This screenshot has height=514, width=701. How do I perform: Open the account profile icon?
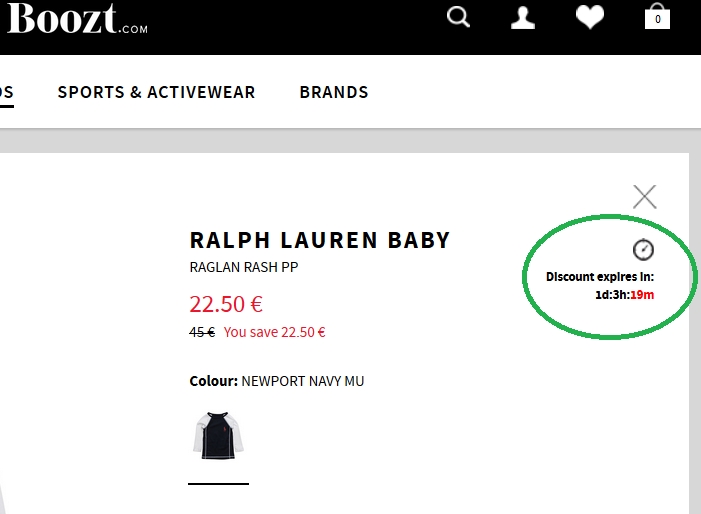coord(523,17)
